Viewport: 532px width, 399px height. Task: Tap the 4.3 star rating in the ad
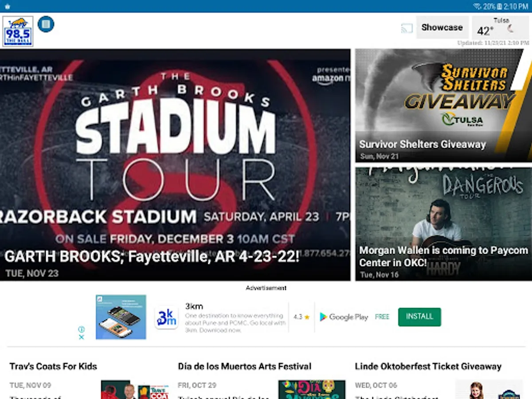tap(301, 317)
